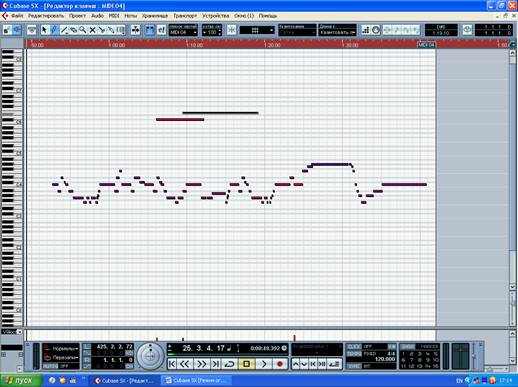Click the red Record button
The image size is (518, 387).
tap(280, 364)
